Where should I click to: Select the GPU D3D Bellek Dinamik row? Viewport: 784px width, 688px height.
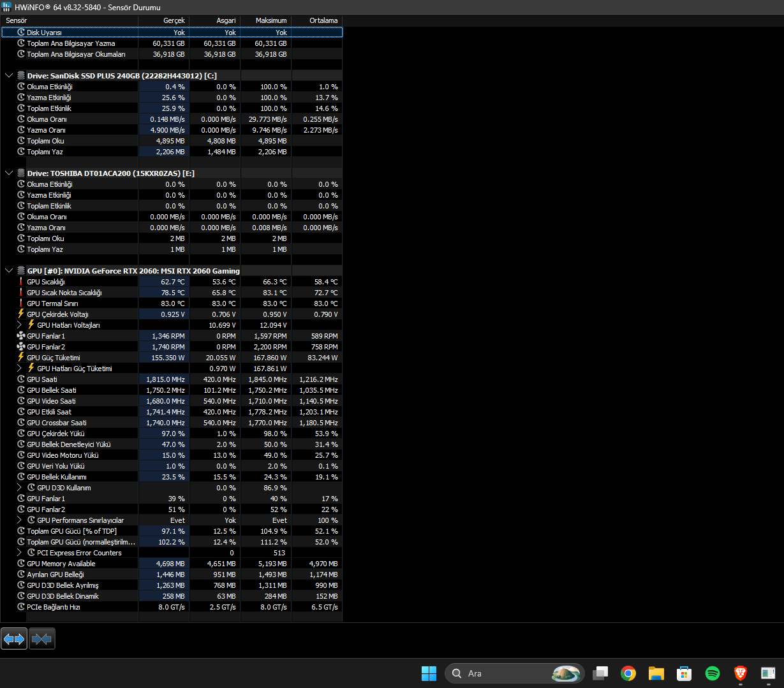[x=172, y=596]
